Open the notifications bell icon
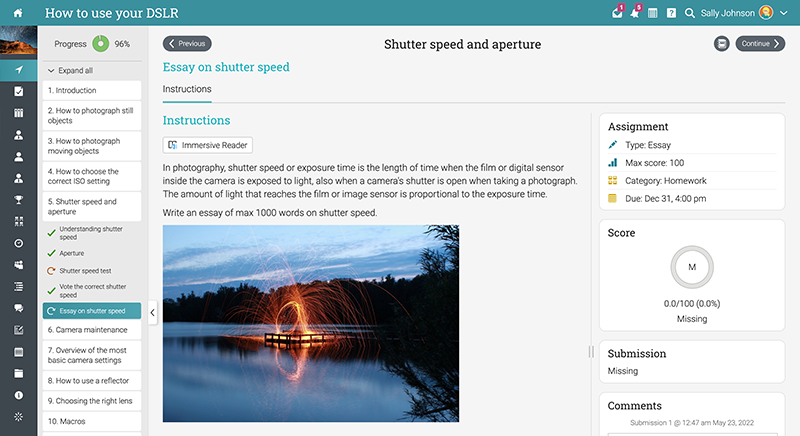Viewport: 800px width, 436px height. click(x=635, y=13)
